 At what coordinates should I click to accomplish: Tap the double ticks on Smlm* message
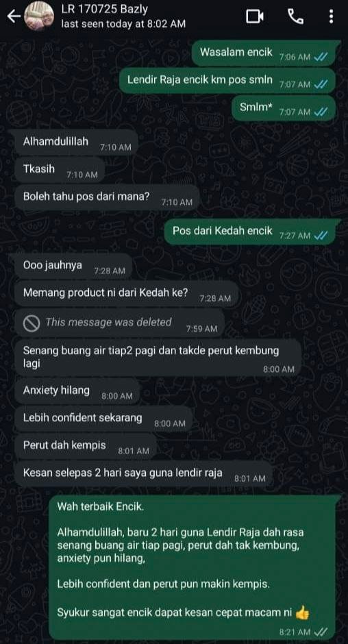tap(320, 112)
